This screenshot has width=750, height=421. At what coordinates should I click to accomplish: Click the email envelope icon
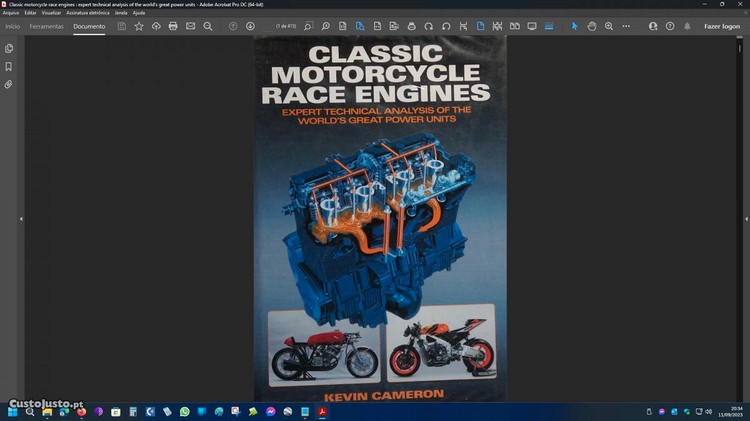[x=190, y=26]
